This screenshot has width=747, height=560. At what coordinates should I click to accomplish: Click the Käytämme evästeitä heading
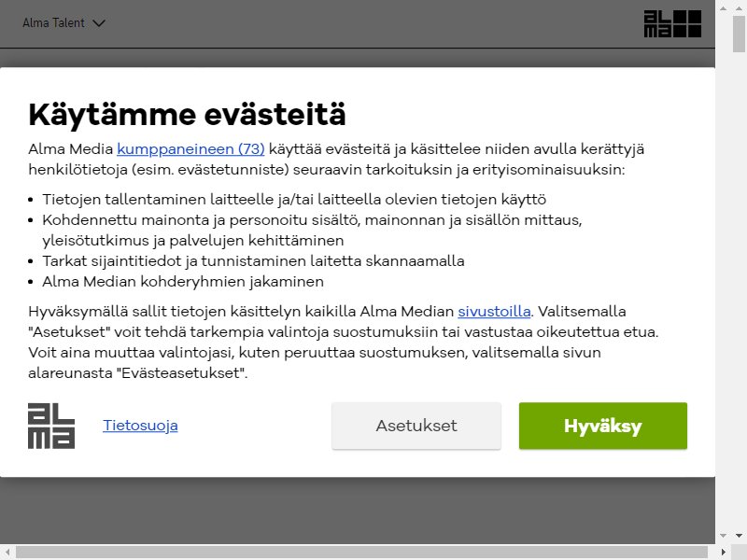click(x=187, y=115)
